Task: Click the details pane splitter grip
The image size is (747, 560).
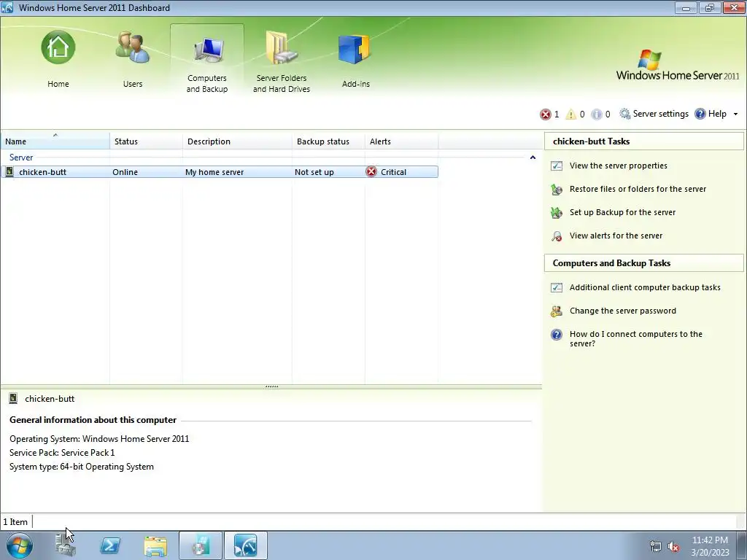Action: (x=271, y=386)
